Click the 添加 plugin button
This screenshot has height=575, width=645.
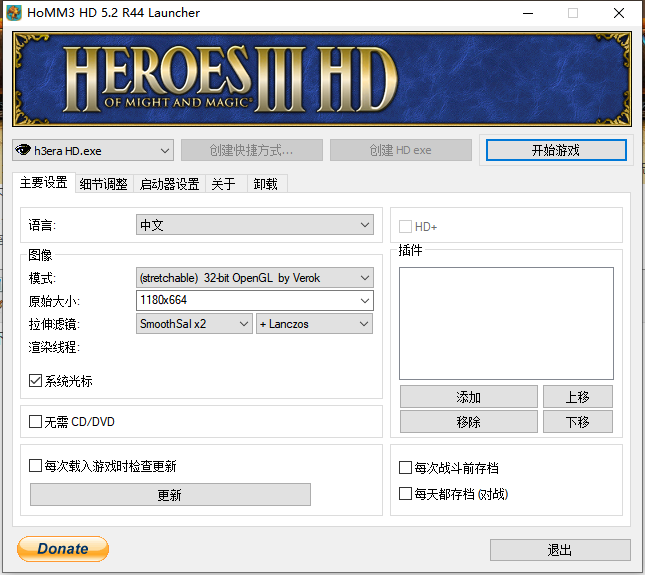pos(469,397)
